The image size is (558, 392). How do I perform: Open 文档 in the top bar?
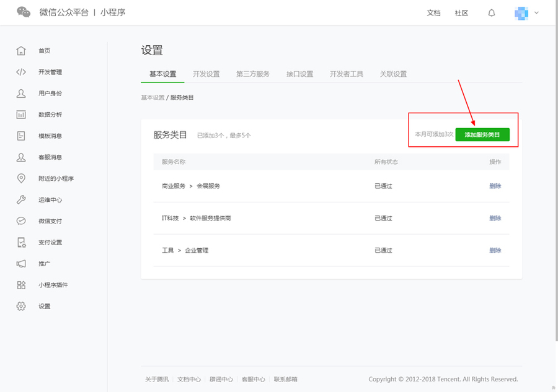pos(433,13)
